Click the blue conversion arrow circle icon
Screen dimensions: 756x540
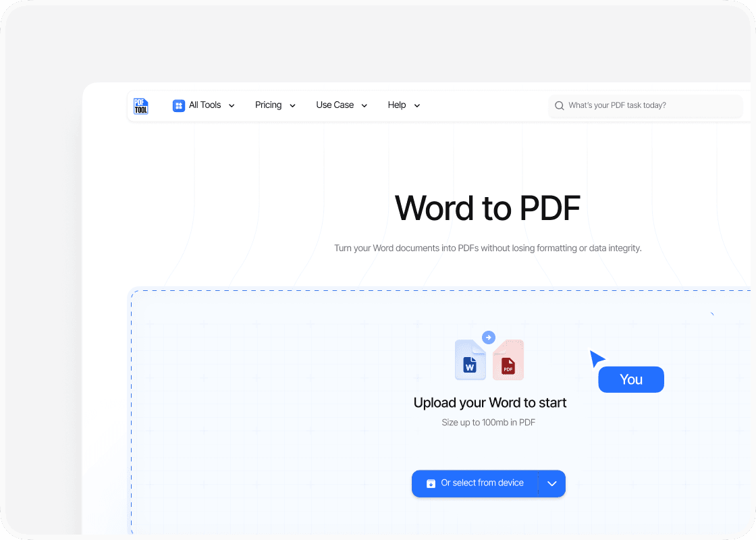(489, 337)
